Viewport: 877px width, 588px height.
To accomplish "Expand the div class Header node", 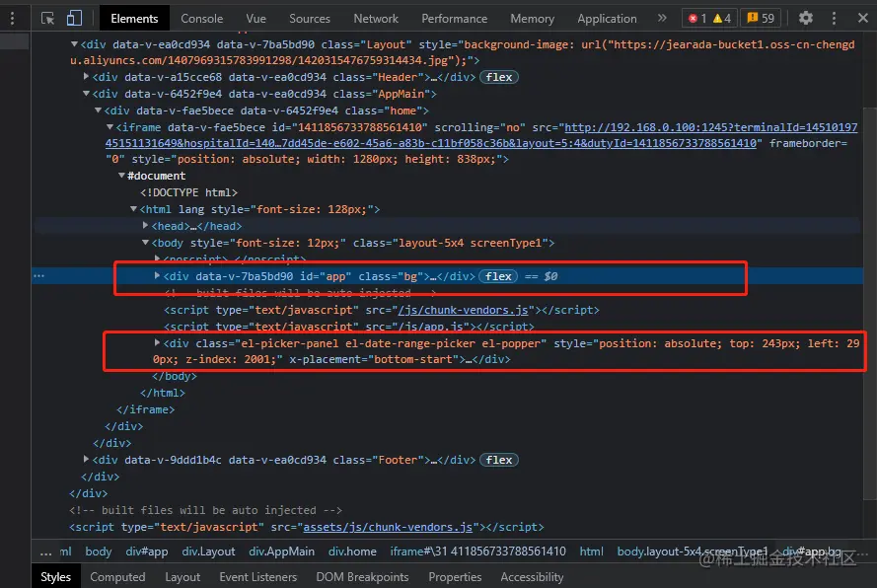I will click(86, 76).
